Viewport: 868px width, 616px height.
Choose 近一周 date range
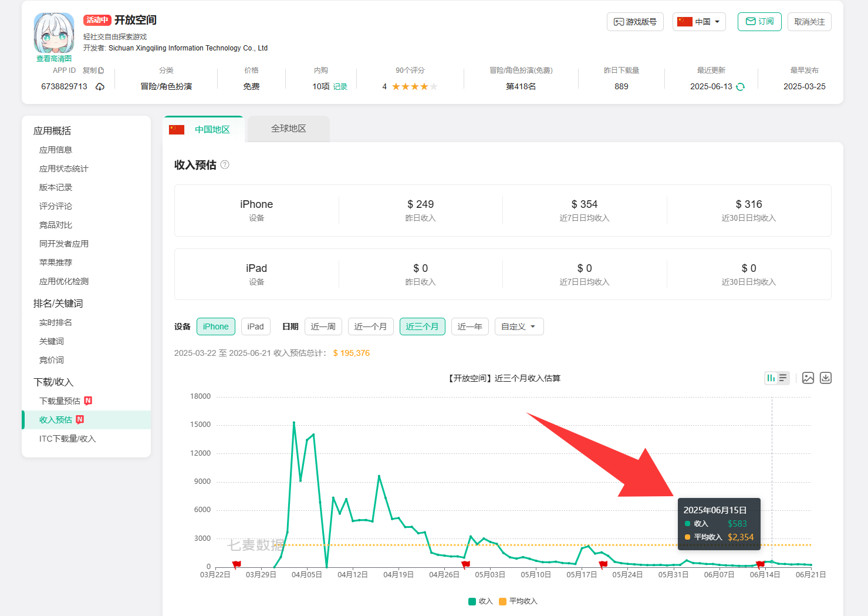click(x=323, y=326)
